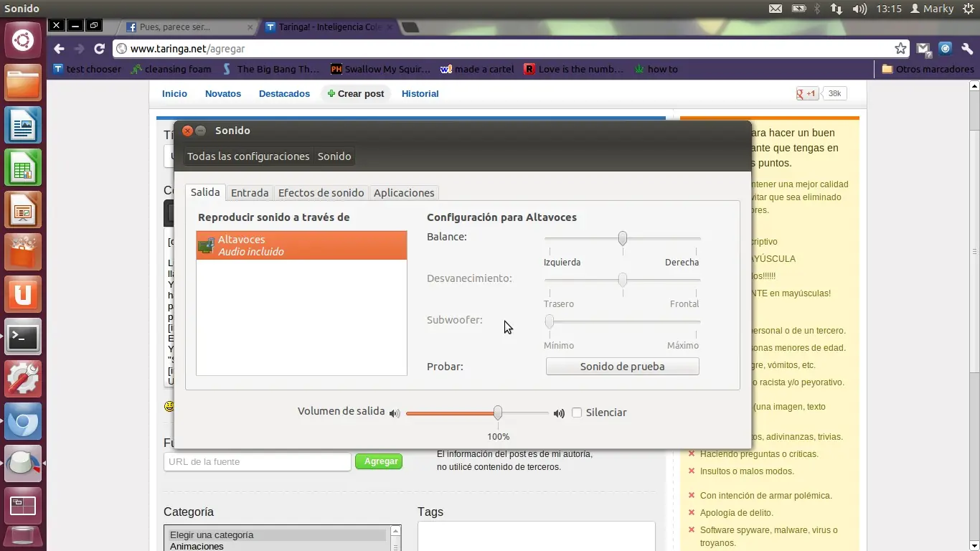
Task: Click the low-volume speaker icon beside output slider
Action: point(394,413)
